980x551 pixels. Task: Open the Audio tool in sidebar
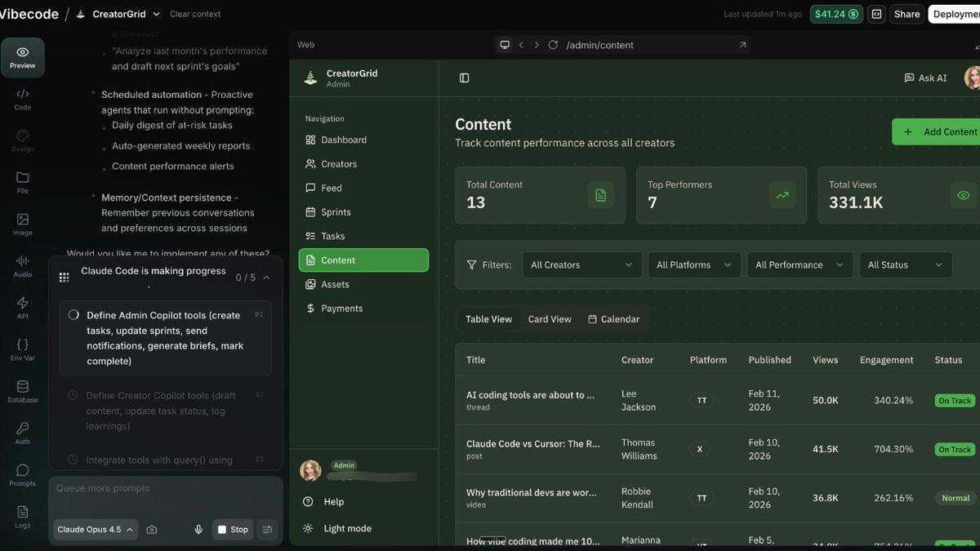pyautogui.click(x=22, y=266)
